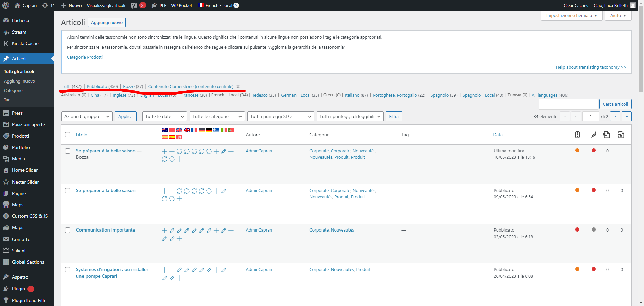Click the French flag in the table header
This screenshot has height=306, width=644.
coord(194,130)
